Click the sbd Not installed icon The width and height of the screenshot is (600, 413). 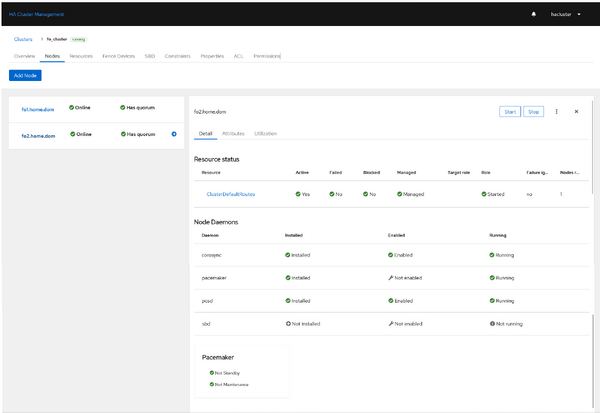[x=289, y=324]
